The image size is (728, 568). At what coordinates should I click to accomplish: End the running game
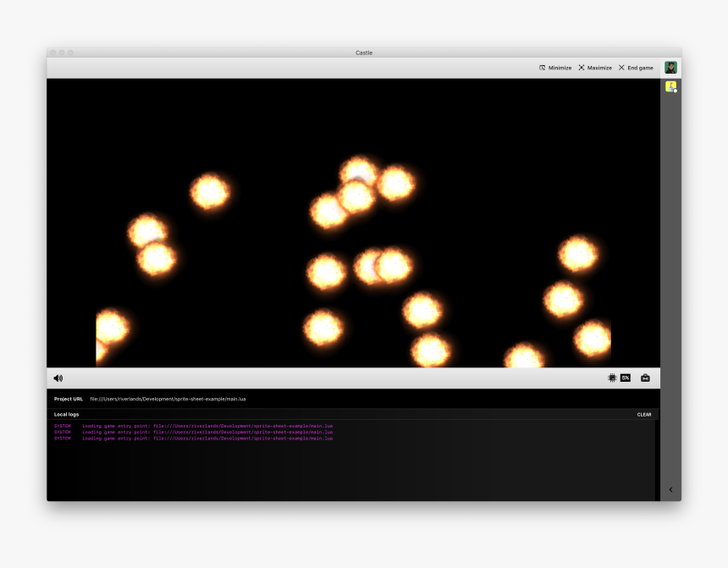coord(636,68)
